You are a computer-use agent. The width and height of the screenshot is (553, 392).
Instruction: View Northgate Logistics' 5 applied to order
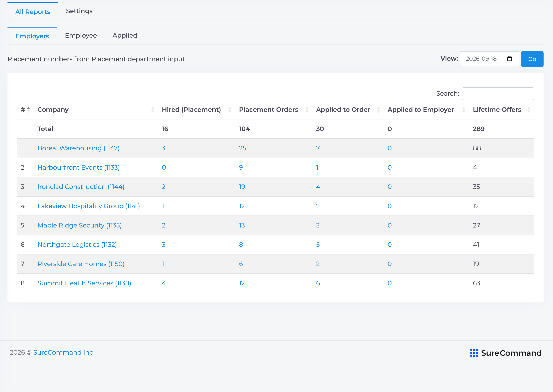coord(318,245)
